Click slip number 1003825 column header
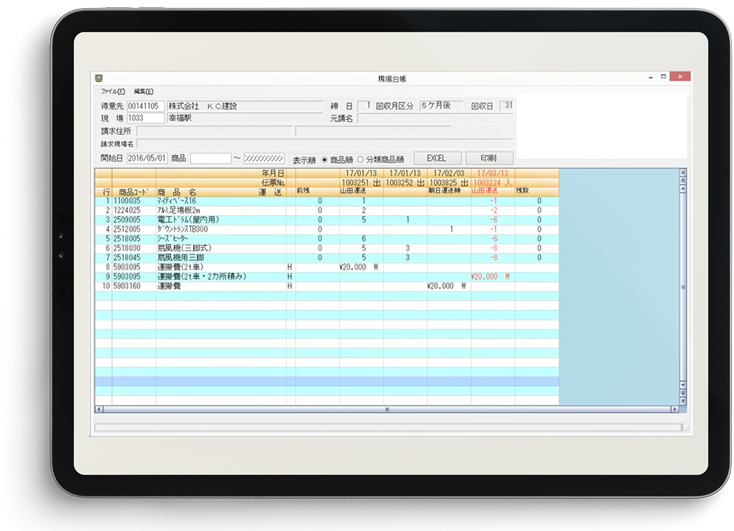 pos(449,183)
